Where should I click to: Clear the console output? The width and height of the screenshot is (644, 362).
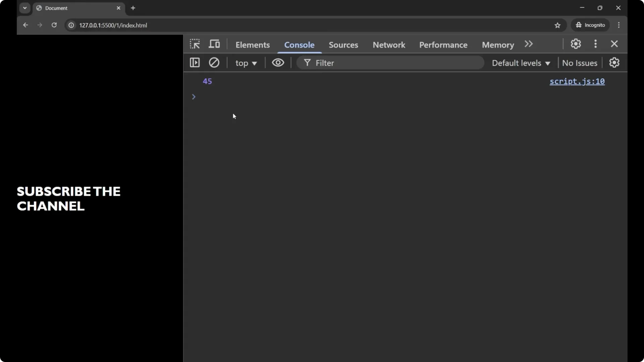tap(214, 63)
